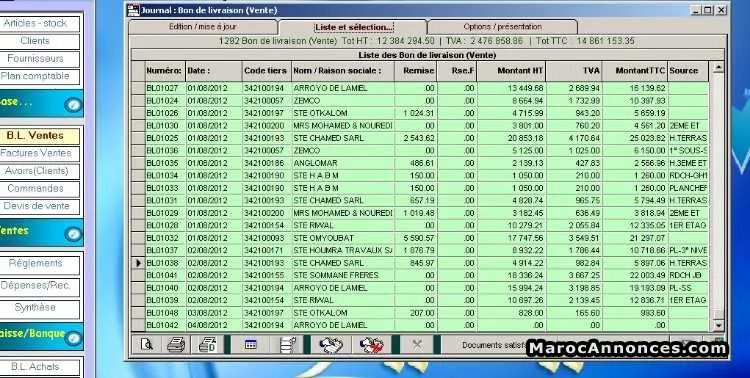Click TTC amount 22 003.49
This screenshot has height=378, width=750.
click(x=635, y=276)
